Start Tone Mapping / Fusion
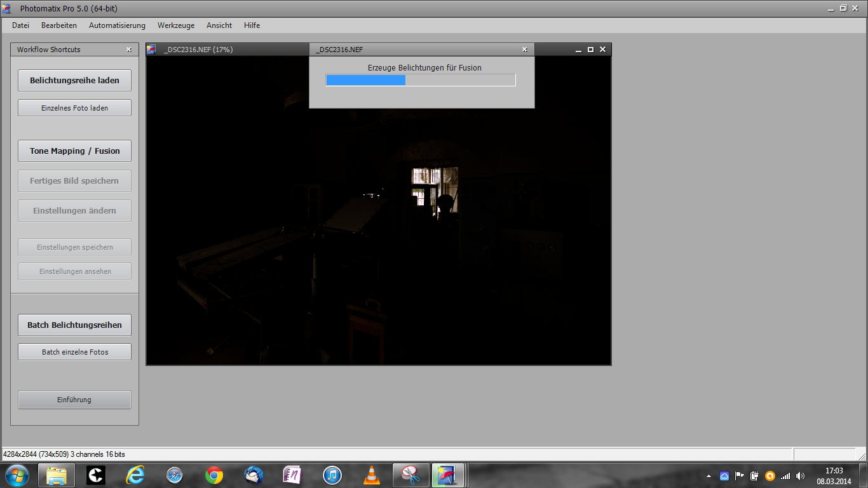The width and height of the screenshot is (868, 488). point(74,151)
